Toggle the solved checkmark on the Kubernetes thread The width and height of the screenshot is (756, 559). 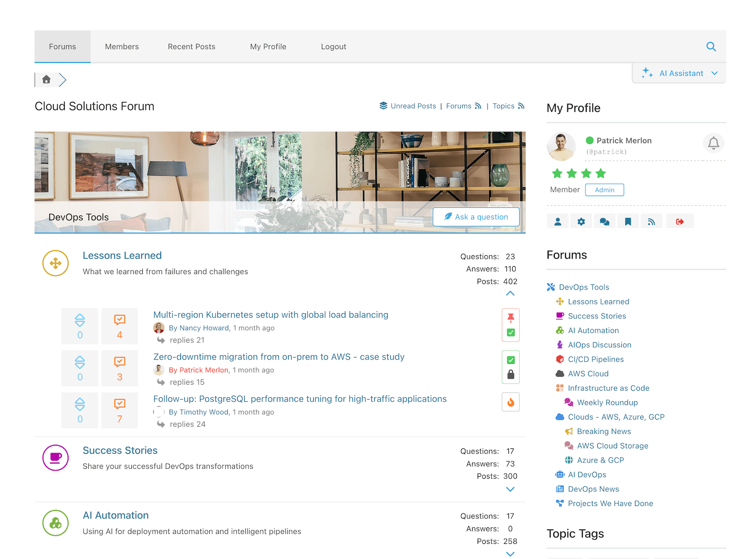click(510, 332)
